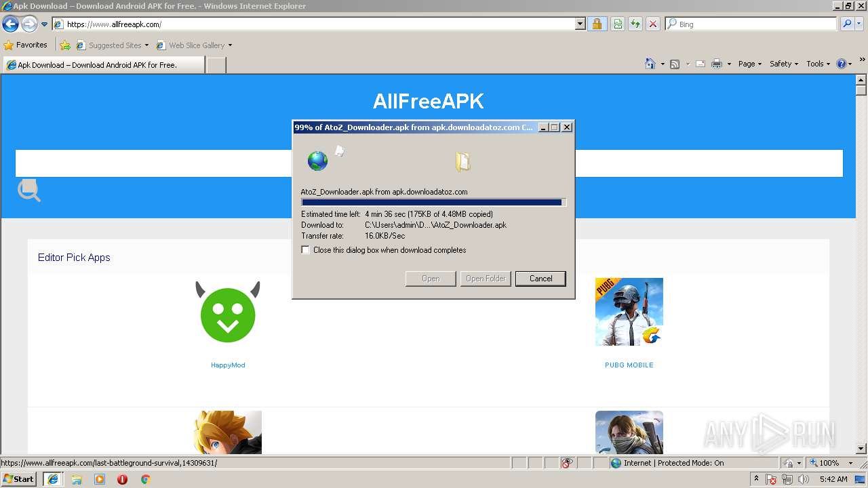The width and height of the screenshot is (868, 488).
Task: Click the Bing search magnifier button
Action: pos(847,24)
